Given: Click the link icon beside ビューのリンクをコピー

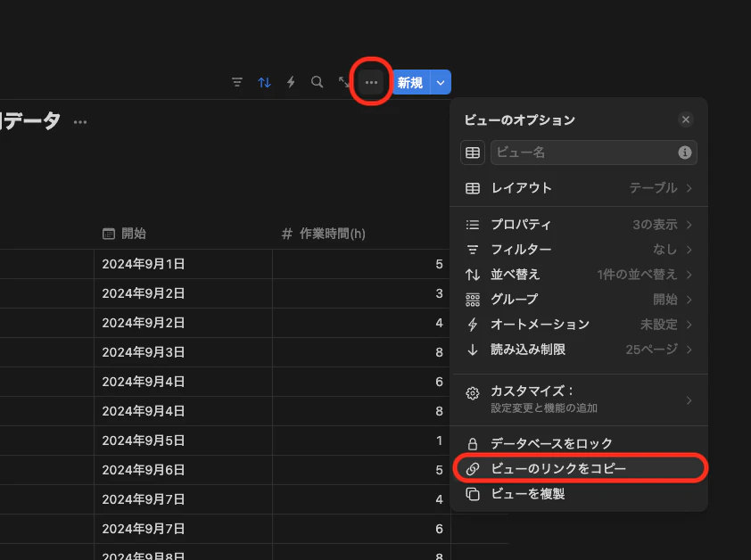Looking at the screenshot, I should (x=472, y=470).
